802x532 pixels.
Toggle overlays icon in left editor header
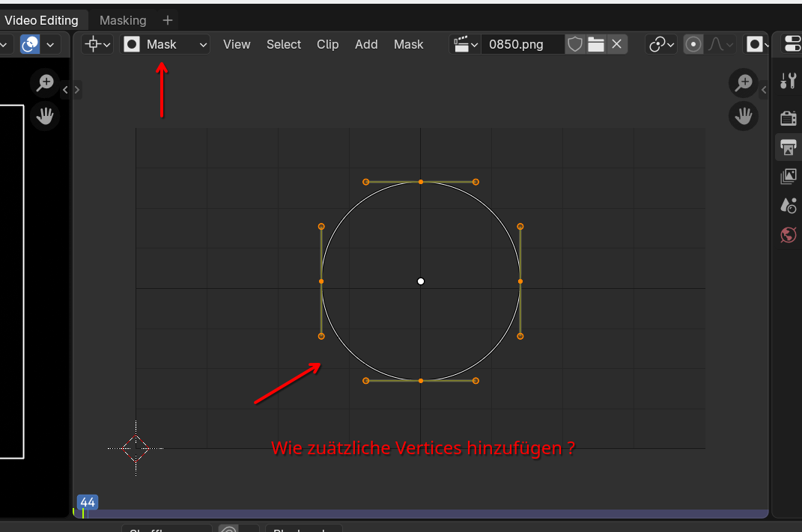(x=30, y=44)
